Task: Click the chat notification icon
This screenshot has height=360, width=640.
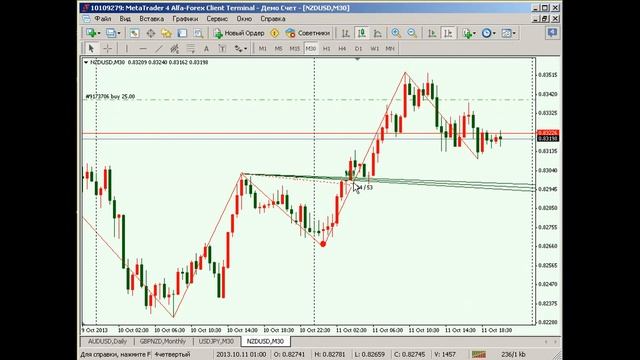Action: pos(552,33)
